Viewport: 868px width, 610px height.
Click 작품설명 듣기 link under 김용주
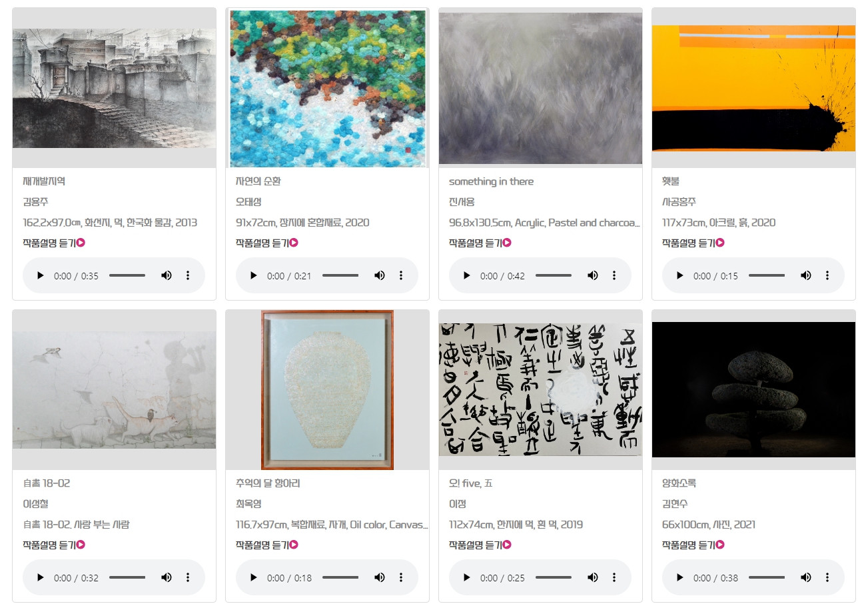point(54,243)
